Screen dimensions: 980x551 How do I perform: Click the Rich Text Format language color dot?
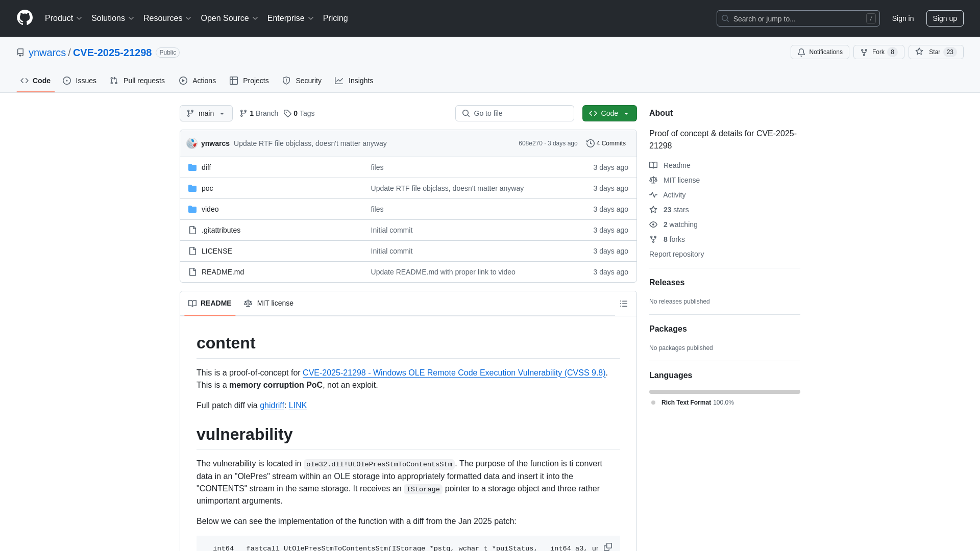coord(653,403)
